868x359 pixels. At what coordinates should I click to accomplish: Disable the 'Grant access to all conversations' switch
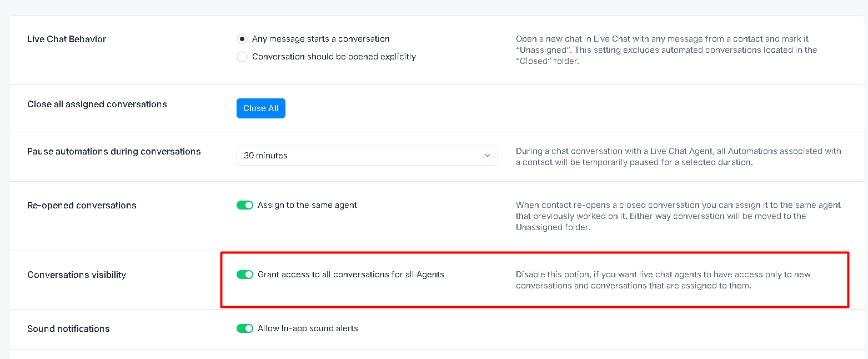click(x=245, y=275)
